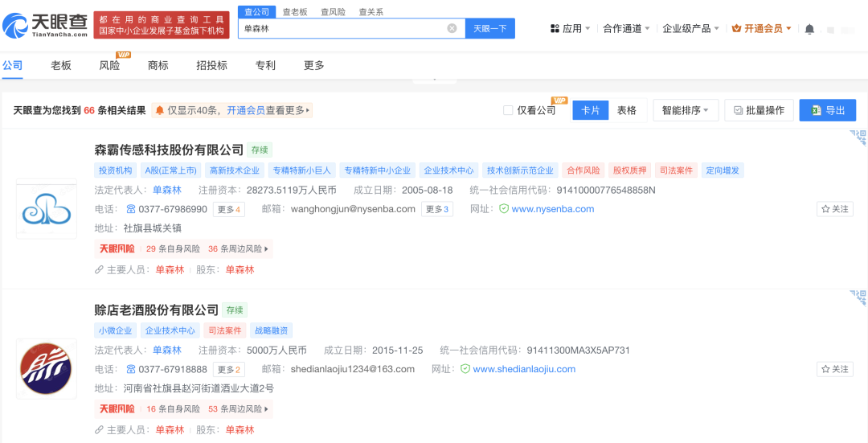Image resolution: width=868 pixels, height=443 pixels.
Task: Select the 查老板 search tab
Action: pos(295,12)
